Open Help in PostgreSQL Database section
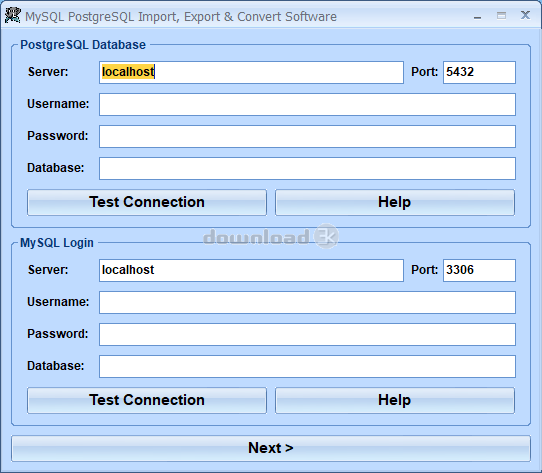This screenshot has height=473, width=542. point(395,202)
